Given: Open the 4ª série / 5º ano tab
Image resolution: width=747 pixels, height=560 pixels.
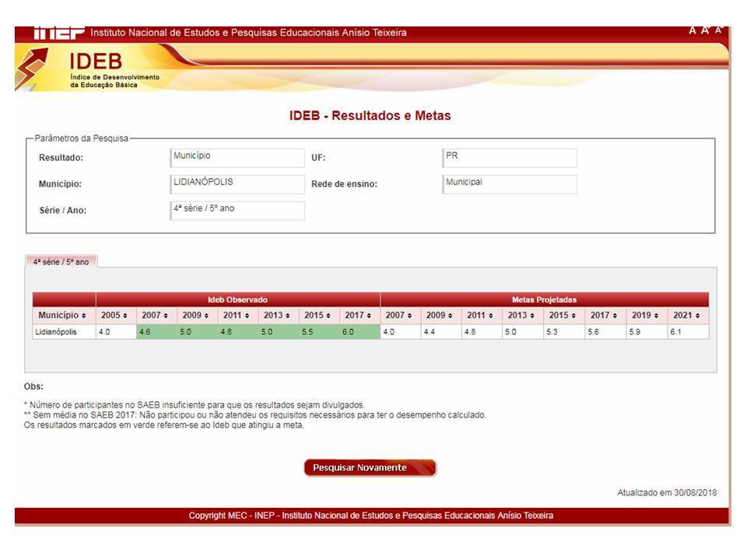Looking at the screenshot, I should point(61,261).
